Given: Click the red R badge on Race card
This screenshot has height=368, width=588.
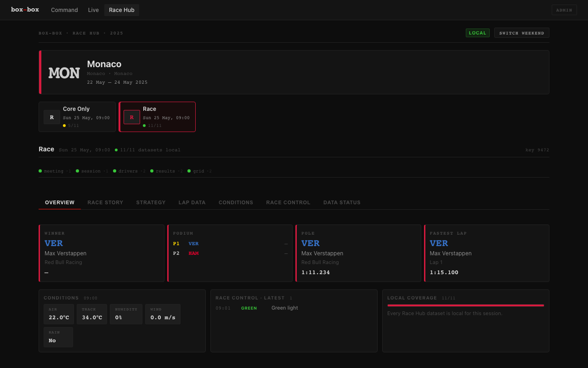Looking at the screenshot, I should point(132,117).
